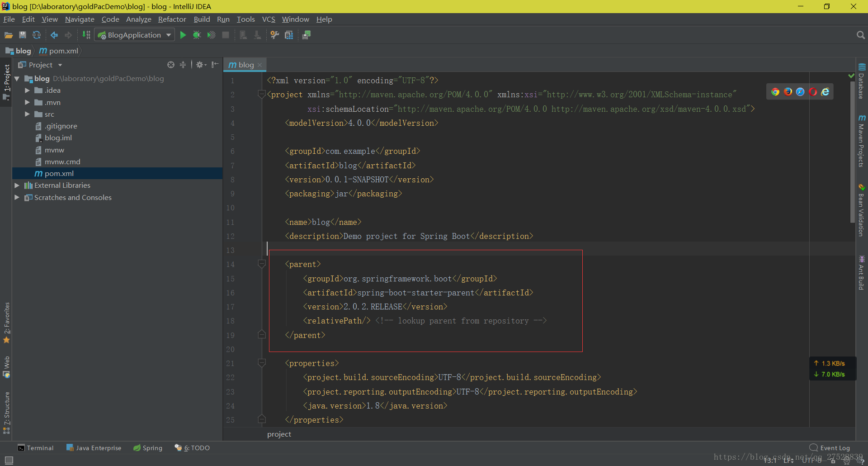Navigate forward with the grey arrow

click(x=68, y=35)
